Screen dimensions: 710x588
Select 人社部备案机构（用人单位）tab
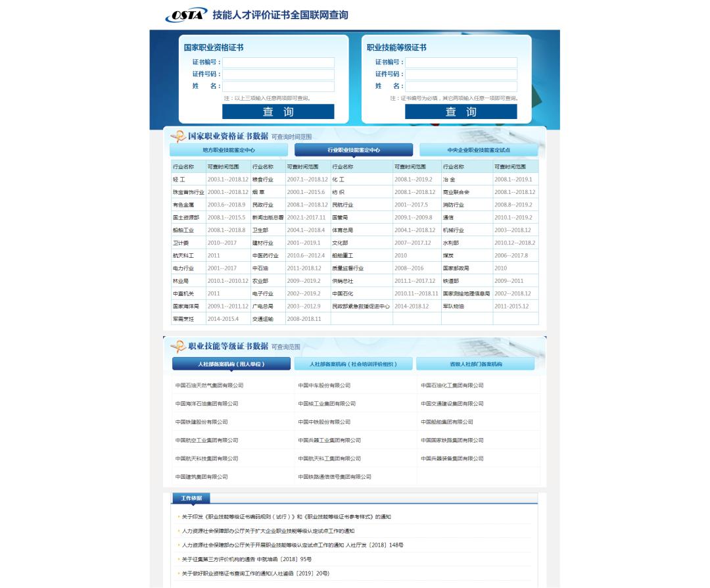click(x=231, y=364)
